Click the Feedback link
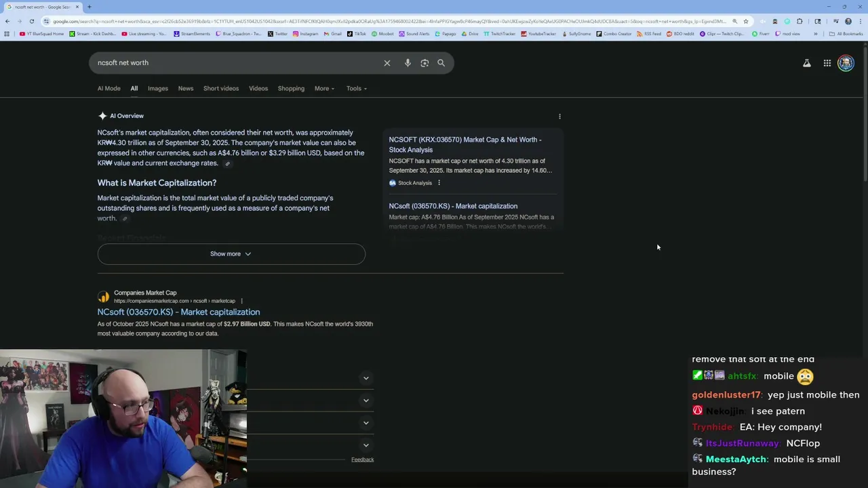 pyautogui.click(x=362, y=460)
